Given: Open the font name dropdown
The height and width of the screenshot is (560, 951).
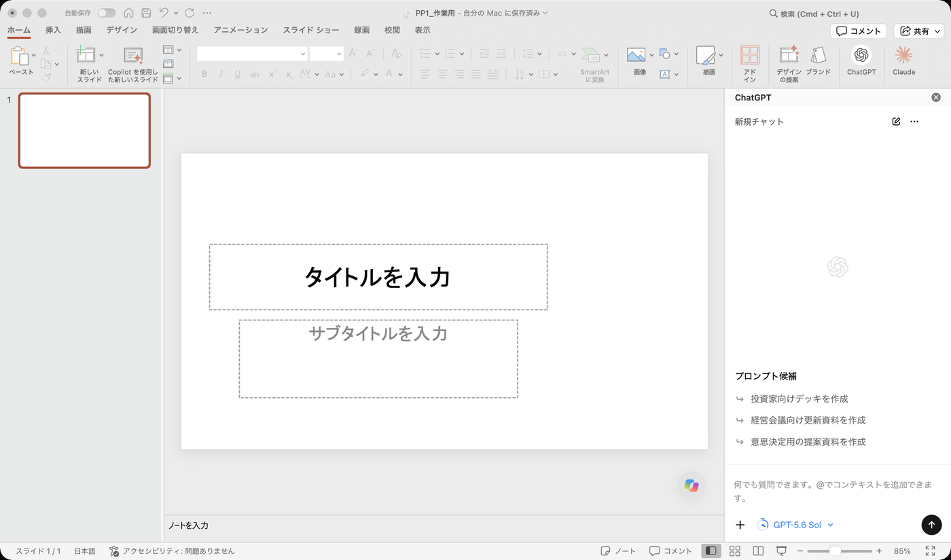Looking at the screenshot, I should tap(303, 54).
